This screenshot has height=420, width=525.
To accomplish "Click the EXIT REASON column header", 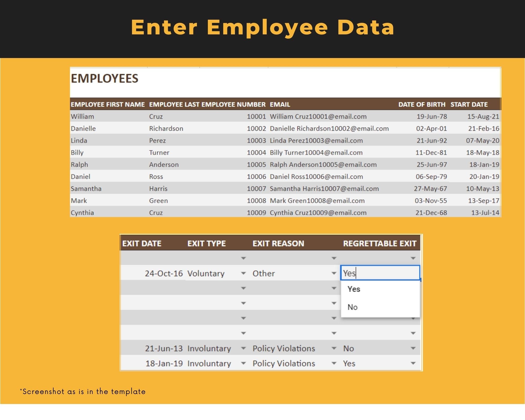I will click(x=278, y=243).
